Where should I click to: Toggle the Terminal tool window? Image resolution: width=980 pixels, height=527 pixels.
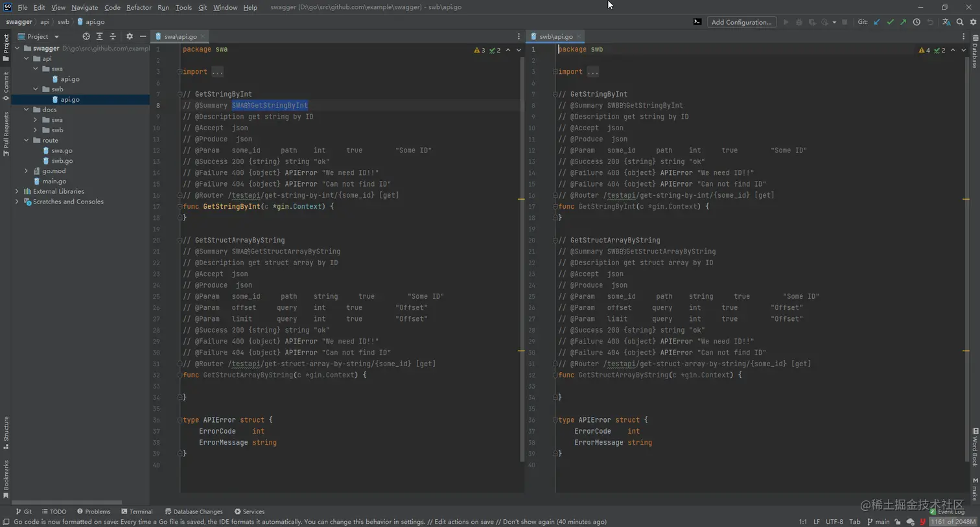point(137,511)
